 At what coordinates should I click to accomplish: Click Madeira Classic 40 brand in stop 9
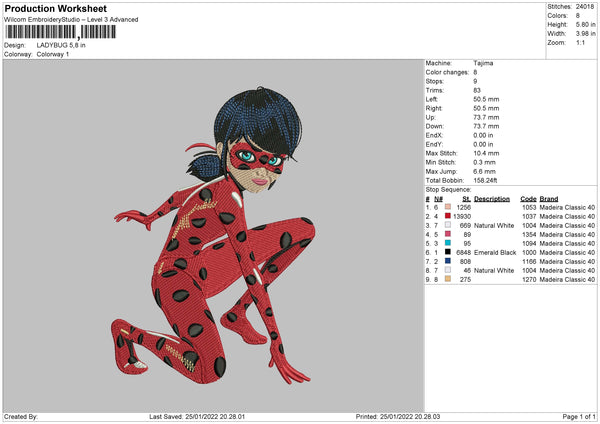[x=567, y=280]
